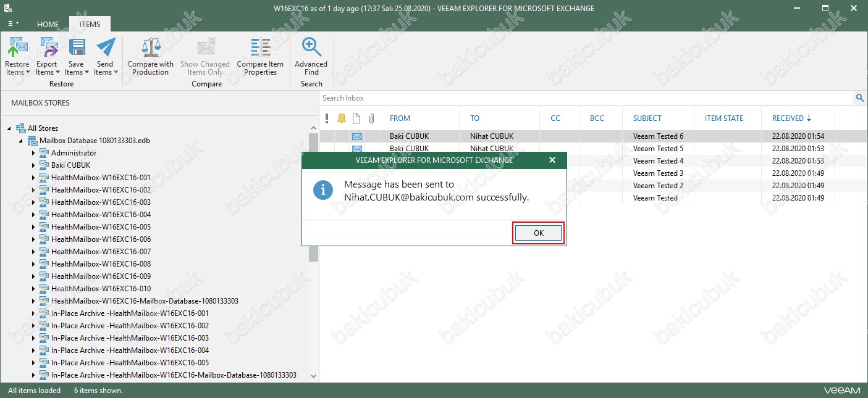The height and width of the screenshot is (398, 868).
Task: Select the "Veeam Tested 3" subject cell
Action: tap(658, 173)
